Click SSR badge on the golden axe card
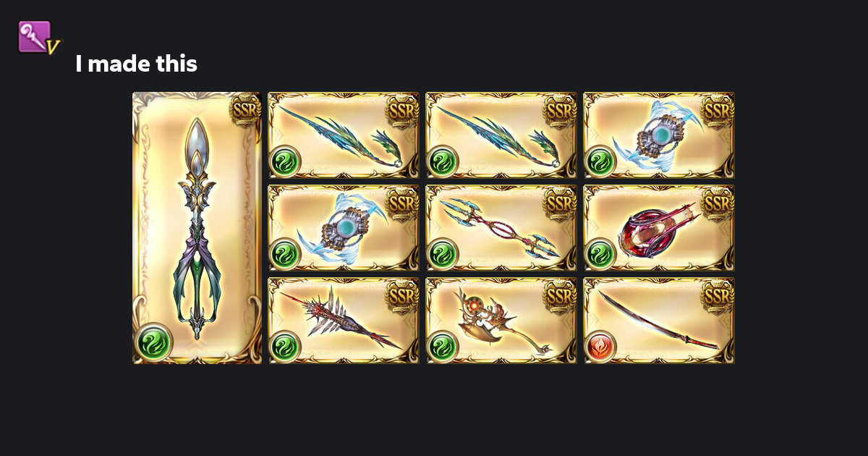Screen dimensions: 868x456 coord(560,295)
